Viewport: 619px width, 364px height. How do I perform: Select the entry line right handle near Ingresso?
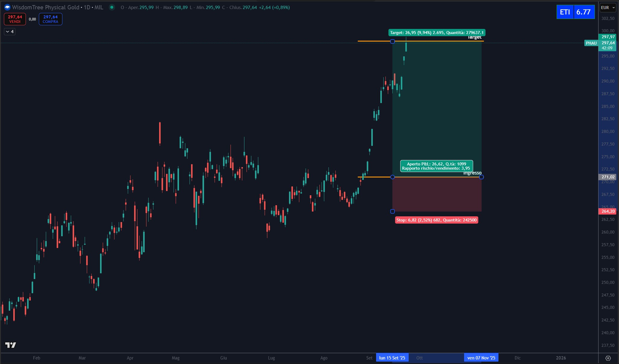pyautogui.click(x=481, y=177)
